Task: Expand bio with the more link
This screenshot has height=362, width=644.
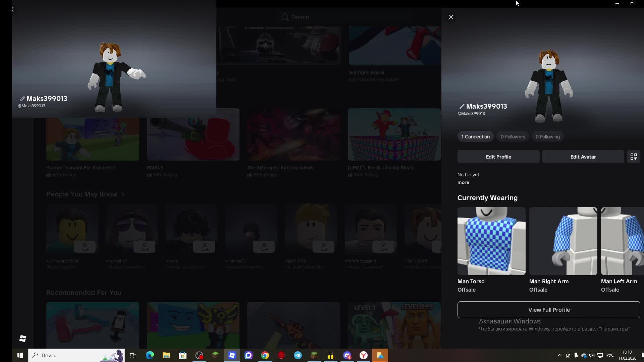Action: 463,183
